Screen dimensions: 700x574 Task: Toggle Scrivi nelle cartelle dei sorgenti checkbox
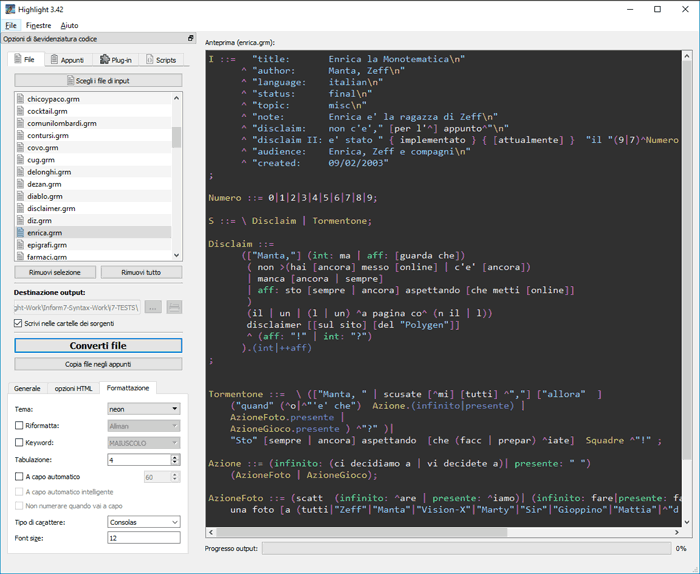point(18,323)
